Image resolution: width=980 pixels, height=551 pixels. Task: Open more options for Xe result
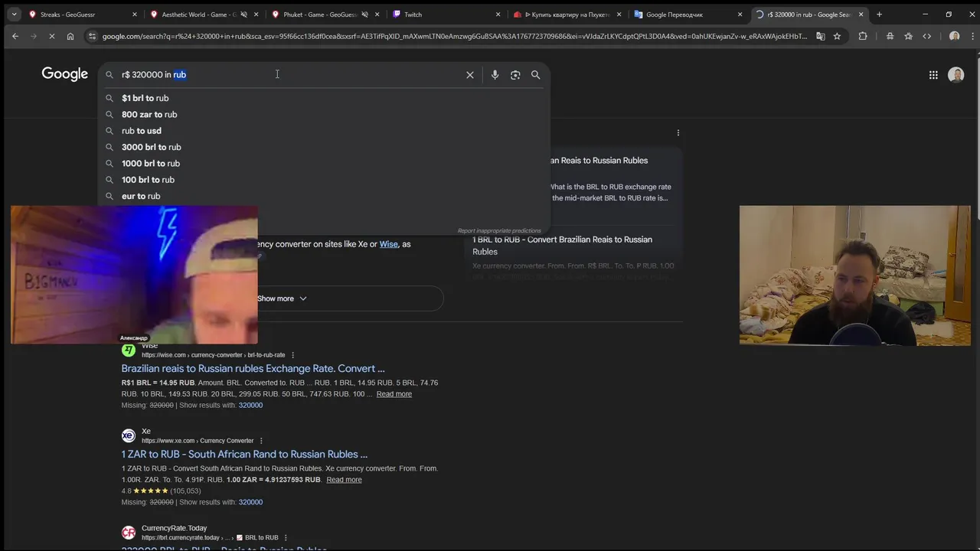pos(261,441)
